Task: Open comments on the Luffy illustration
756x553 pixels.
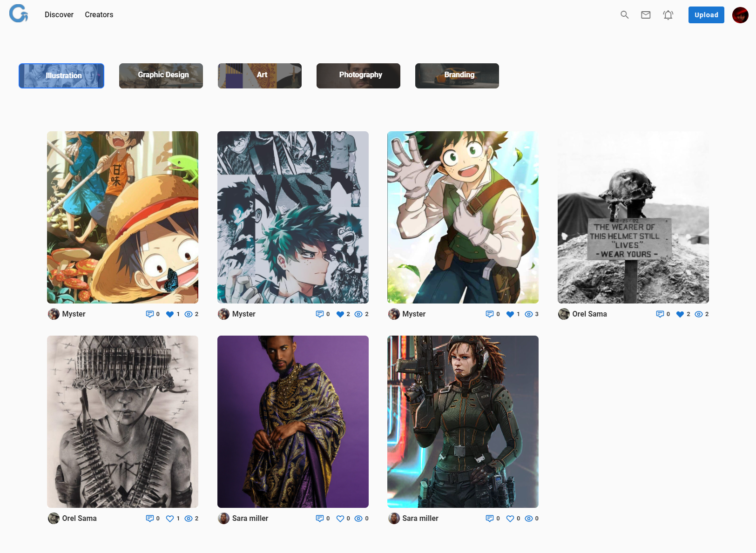Action: tap(150, 314)
